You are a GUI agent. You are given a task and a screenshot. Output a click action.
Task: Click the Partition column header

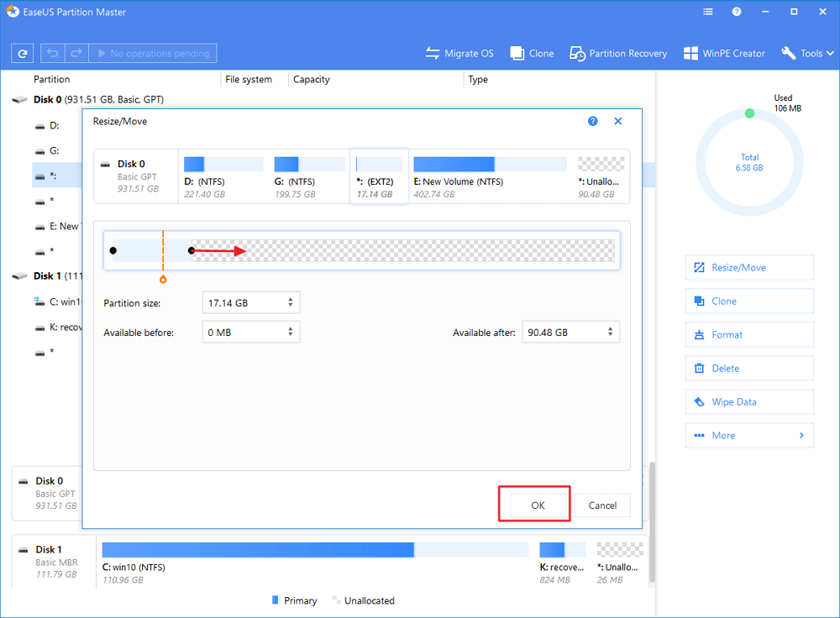[x=51, y=79]
